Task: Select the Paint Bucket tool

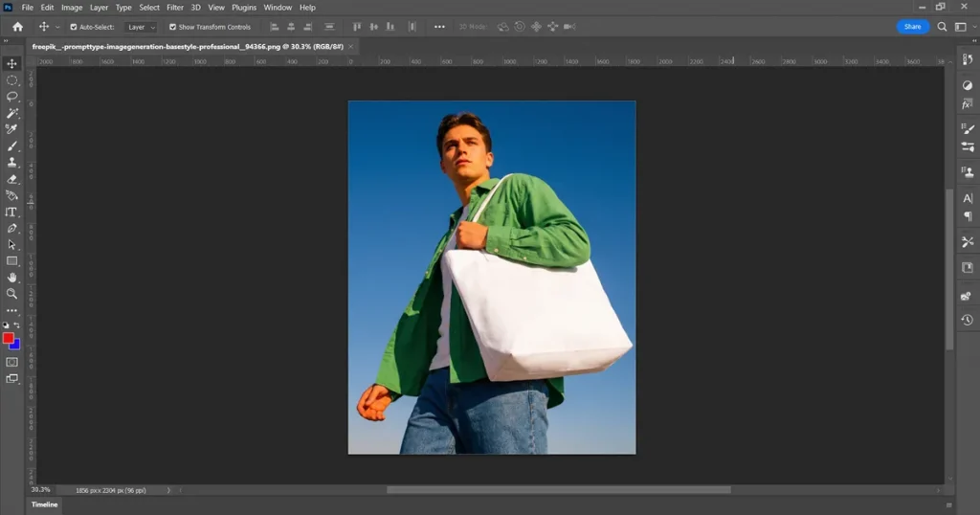Action: pyautogui.click(x=11, y=195)
